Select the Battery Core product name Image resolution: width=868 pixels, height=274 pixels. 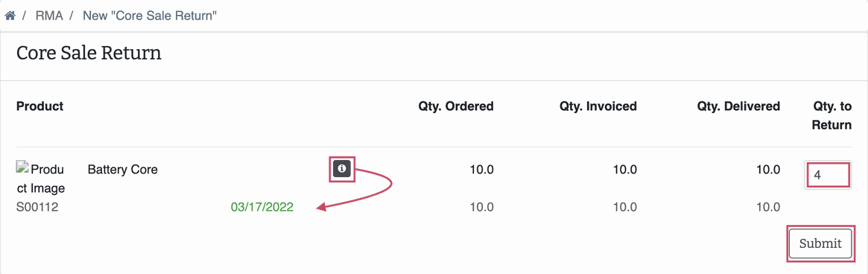click(x=123, y=170)
